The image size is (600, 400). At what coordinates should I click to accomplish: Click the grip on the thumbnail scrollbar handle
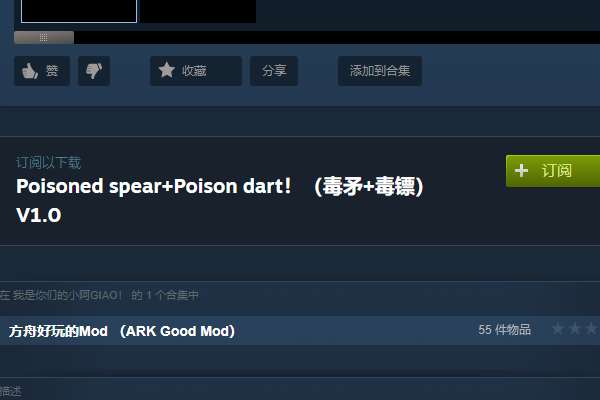point(44,37)
